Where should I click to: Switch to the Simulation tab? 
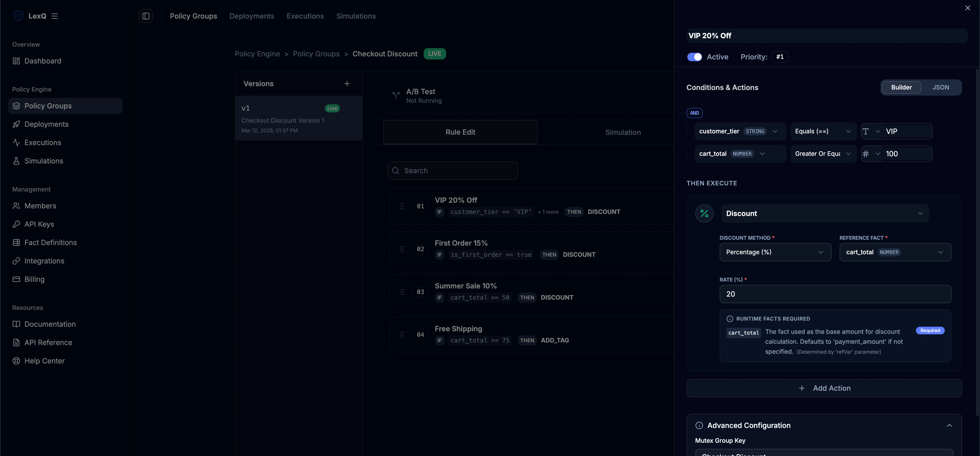click(623, 132)
